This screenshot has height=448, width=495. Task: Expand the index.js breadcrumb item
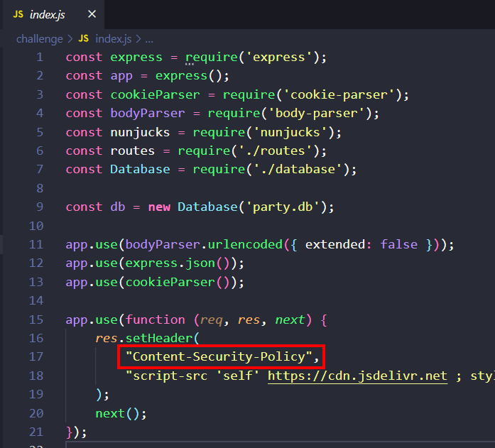click(x=114, y=39)
